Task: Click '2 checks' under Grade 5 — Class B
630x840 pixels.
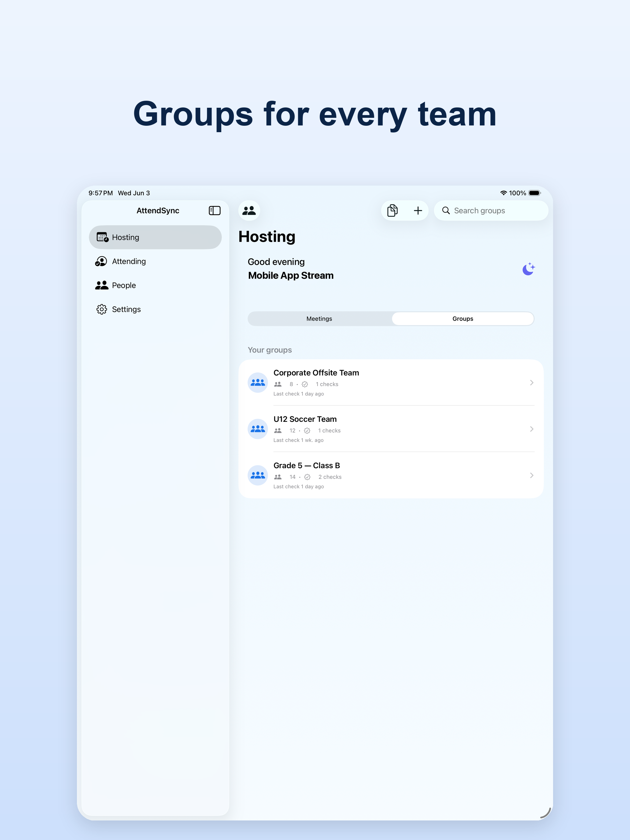Action: pos(330,477)
